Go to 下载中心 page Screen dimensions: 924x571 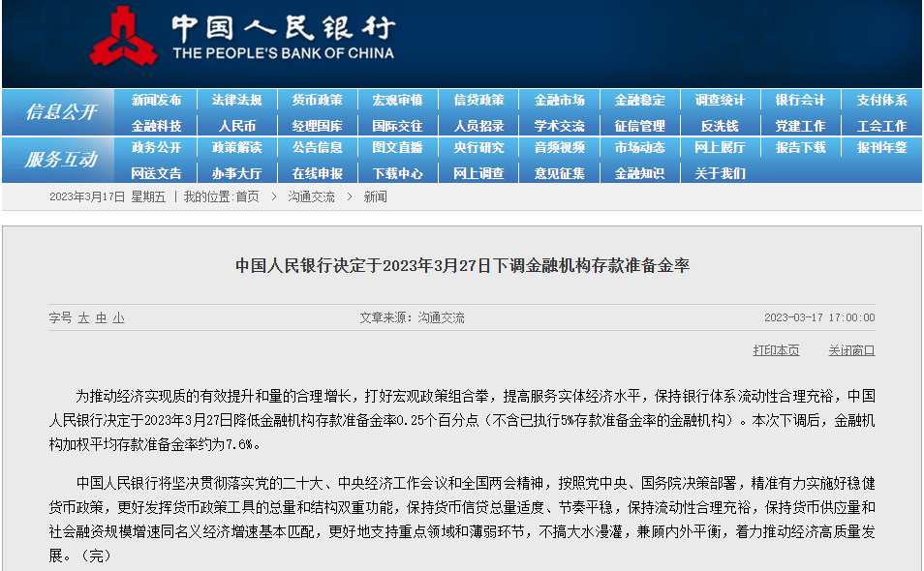point(398,173)
